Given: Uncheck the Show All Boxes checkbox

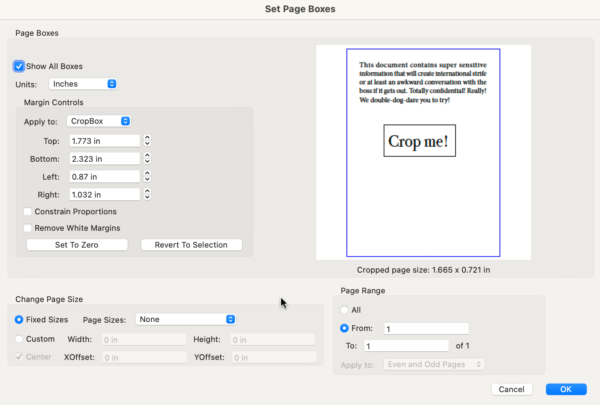Looking at the screenshot, I should pyautogui.click(x=19, y=66).
